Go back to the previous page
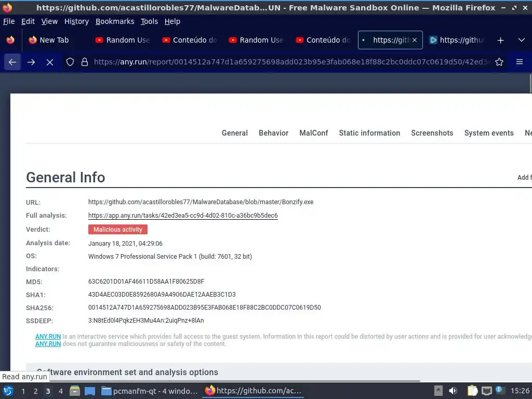The height and width of the screenshot is (399, 532). pos(12,62)
